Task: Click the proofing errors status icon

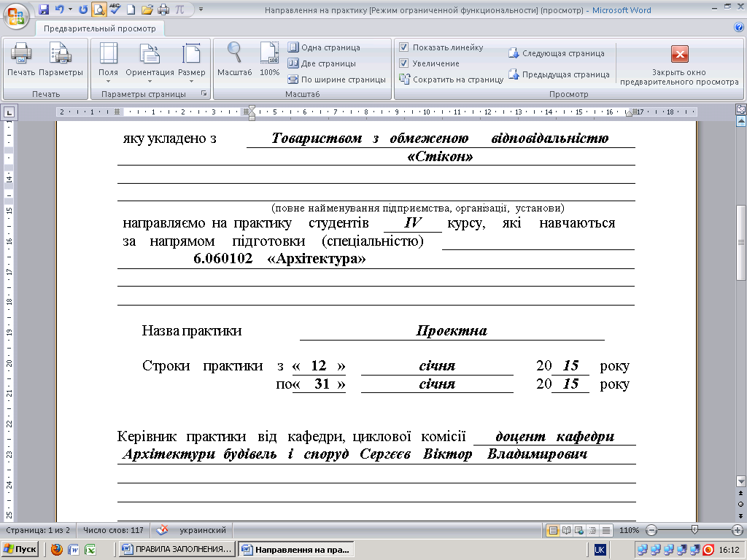Action: coord(163,530)
